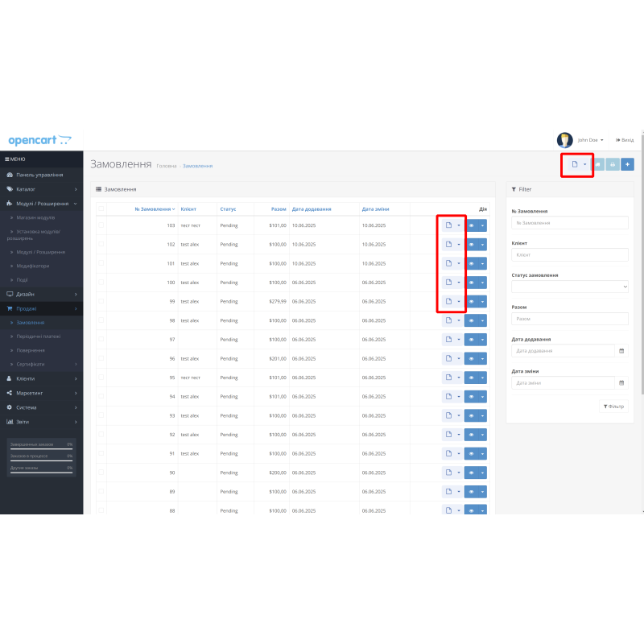Screen dimensions: 644x644
Task: View order 99 using the eye icon
Action: [x=473, y=301]
